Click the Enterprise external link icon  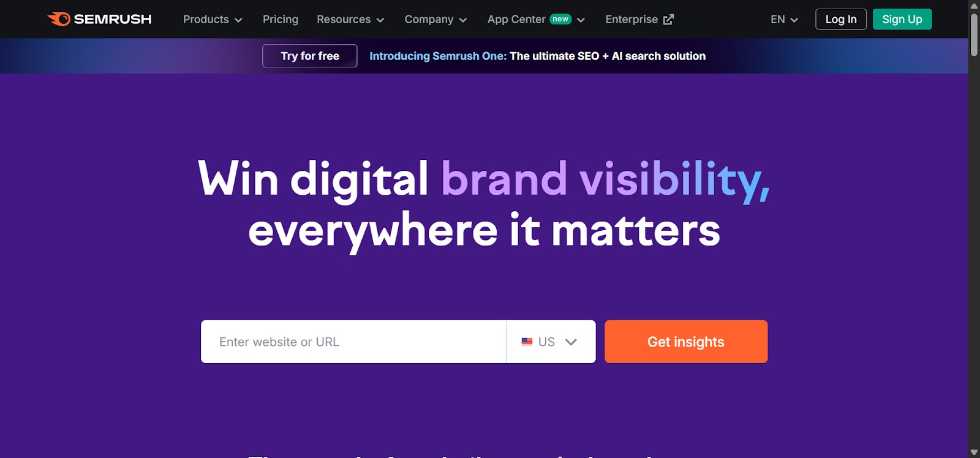[668, 20]
